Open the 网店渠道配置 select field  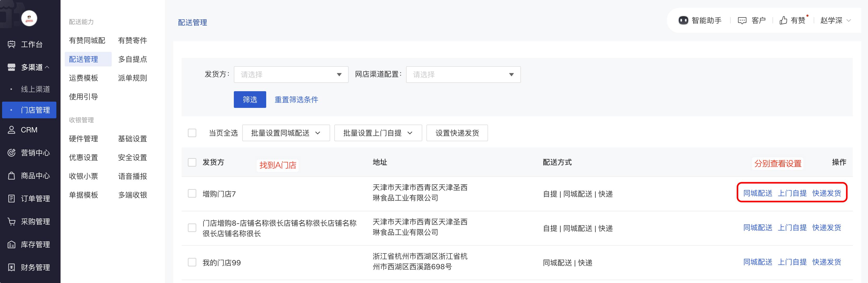coord(463,74)
